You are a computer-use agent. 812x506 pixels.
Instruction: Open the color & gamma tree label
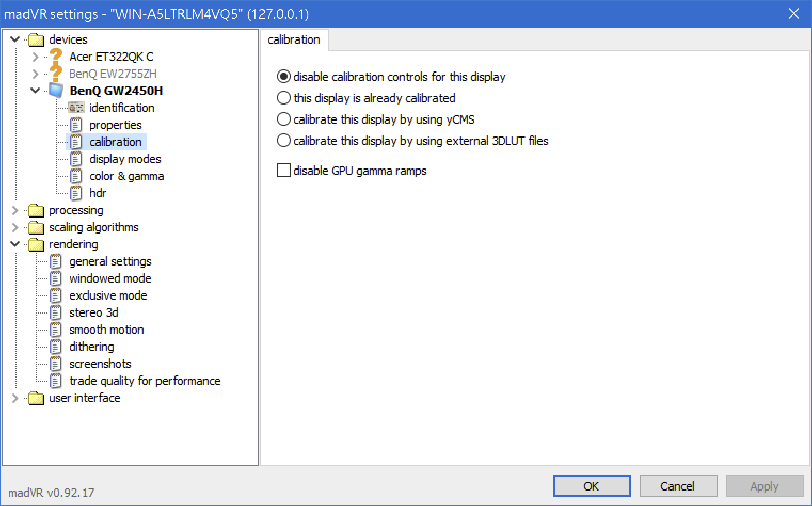click(x=127, y=176)
